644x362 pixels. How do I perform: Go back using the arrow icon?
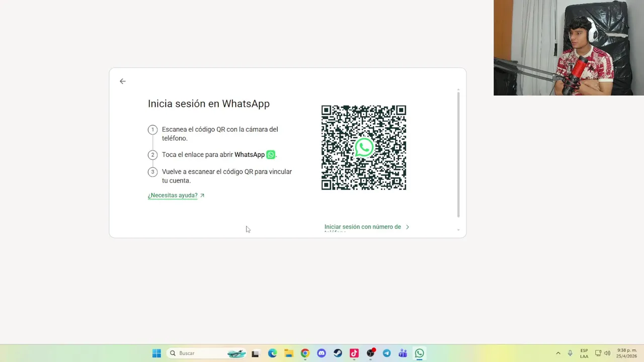click(x=123, y=81)
